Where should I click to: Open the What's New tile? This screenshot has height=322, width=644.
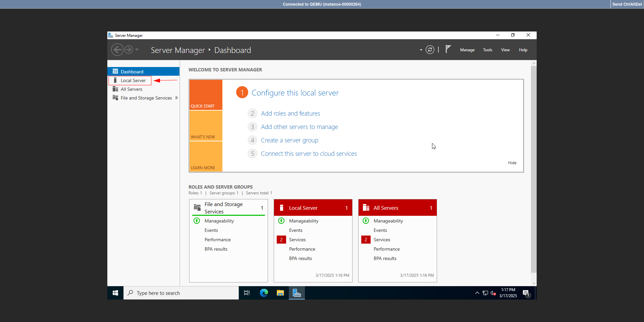click(x=206, y=126)
